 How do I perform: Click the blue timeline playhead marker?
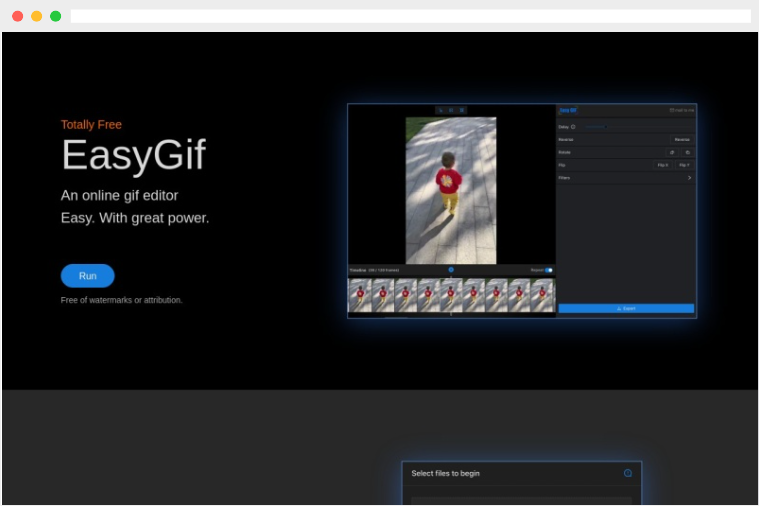click(x=451, y=270)
